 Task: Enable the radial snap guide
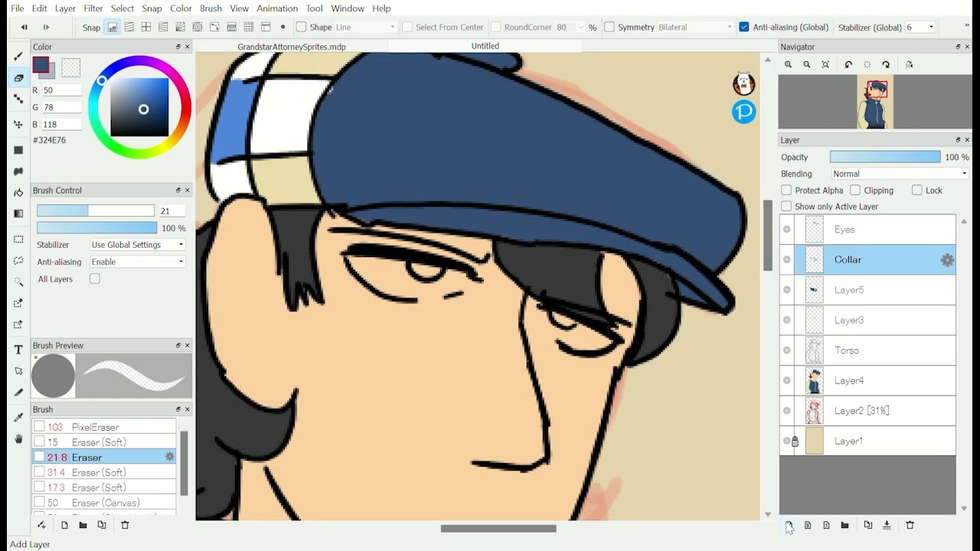[181, 27]
